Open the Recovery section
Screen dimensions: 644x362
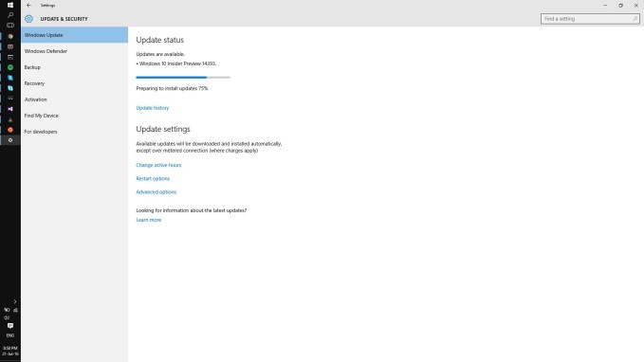[x=74, y=83]
